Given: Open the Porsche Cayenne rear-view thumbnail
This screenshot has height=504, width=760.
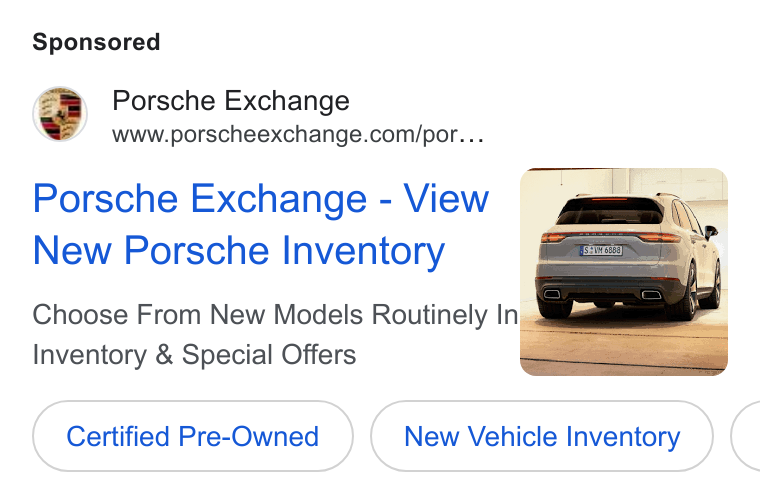Looking at the screenshot, I should pos(624,272).
